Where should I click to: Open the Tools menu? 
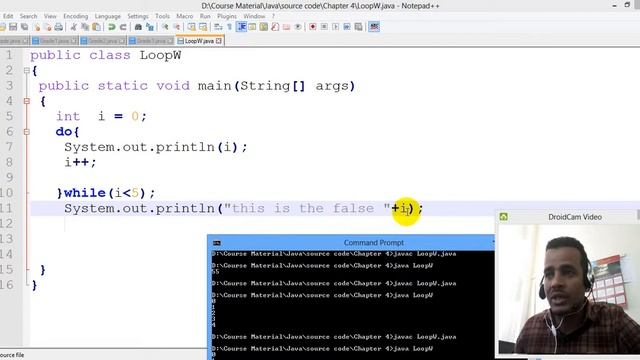pyautogui.click(x=162, y=16)
